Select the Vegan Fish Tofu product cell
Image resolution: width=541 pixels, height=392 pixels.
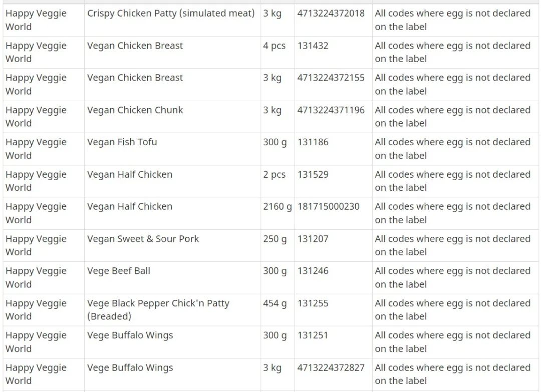pos(172,149)
